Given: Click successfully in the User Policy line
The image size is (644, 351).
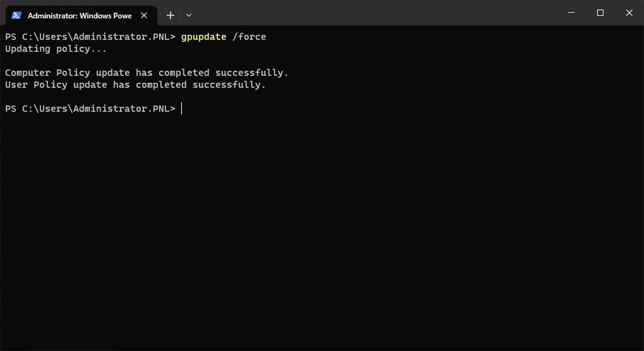Looking at the screenshot, I should point(229,85).
